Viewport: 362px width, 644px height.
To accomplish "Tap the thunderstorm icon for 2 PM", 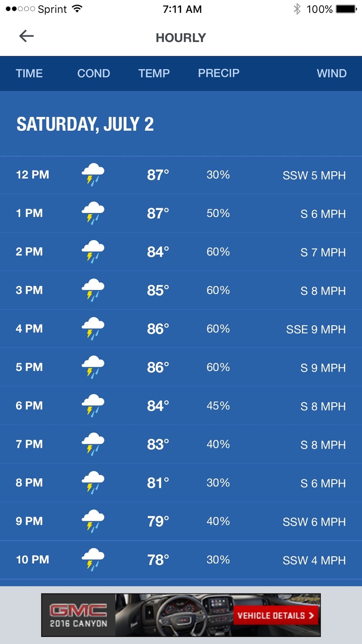I will point(93,252).
